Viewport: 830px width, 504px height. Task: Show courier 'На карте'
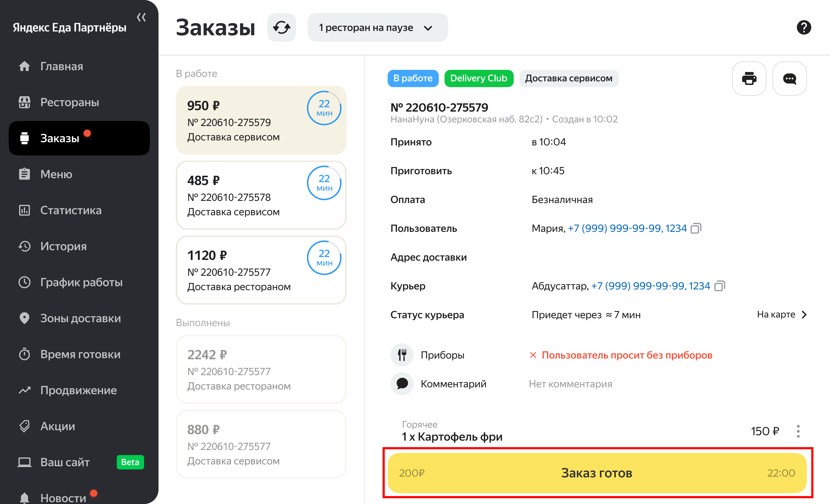pos(782,314)
